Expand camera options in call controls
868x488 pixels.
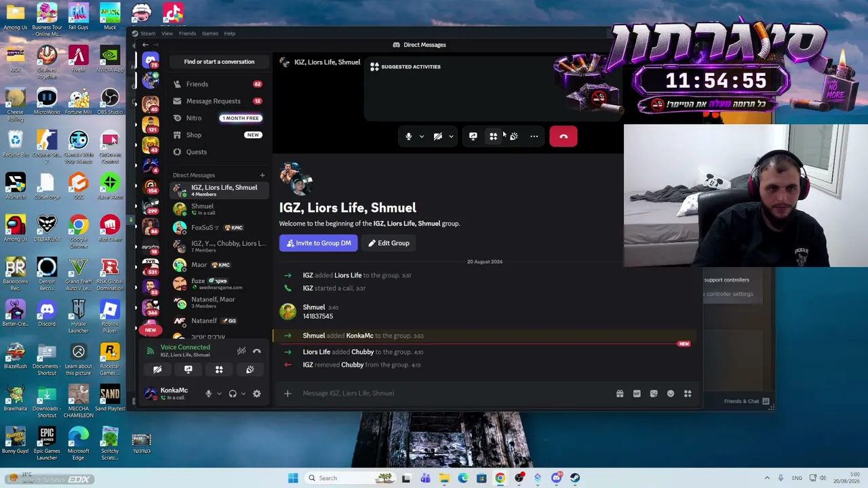451,136
